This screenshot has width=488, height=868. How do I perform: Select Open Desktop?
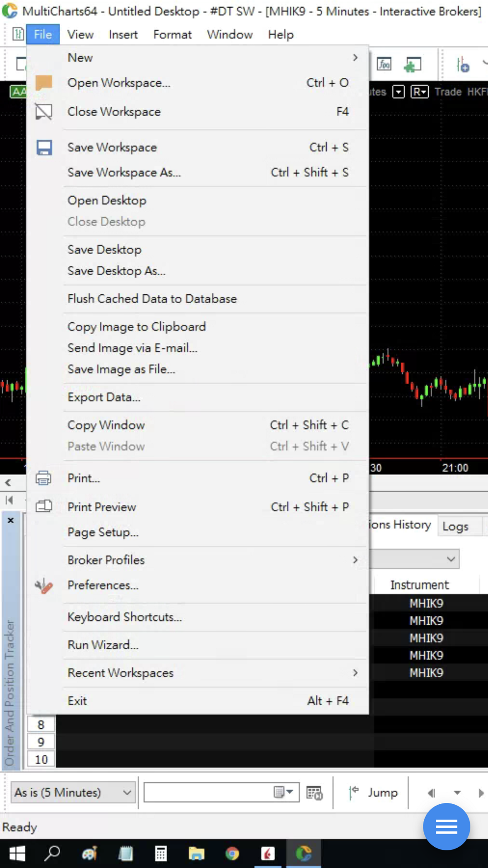pos(198,200)
